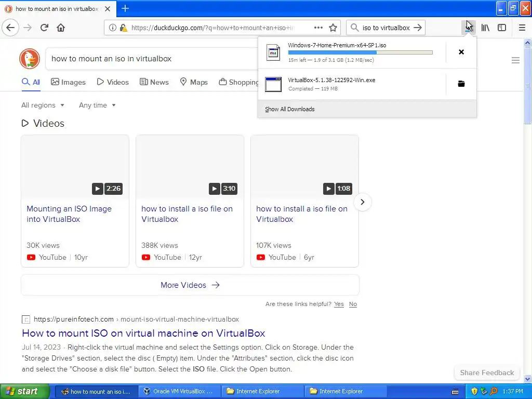Click the magnifier tray icon
The image size is (532, 399).
point(494,391)
